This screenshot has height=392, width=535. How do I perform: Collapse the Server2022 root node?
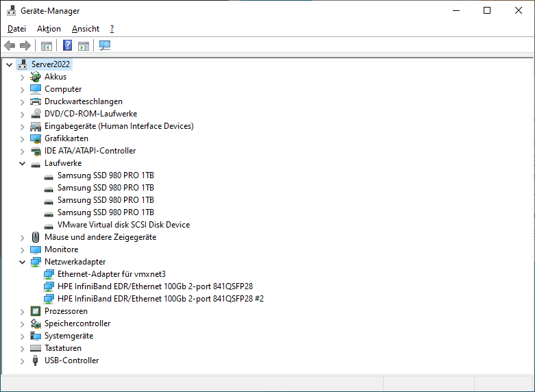tap(10, 64)
